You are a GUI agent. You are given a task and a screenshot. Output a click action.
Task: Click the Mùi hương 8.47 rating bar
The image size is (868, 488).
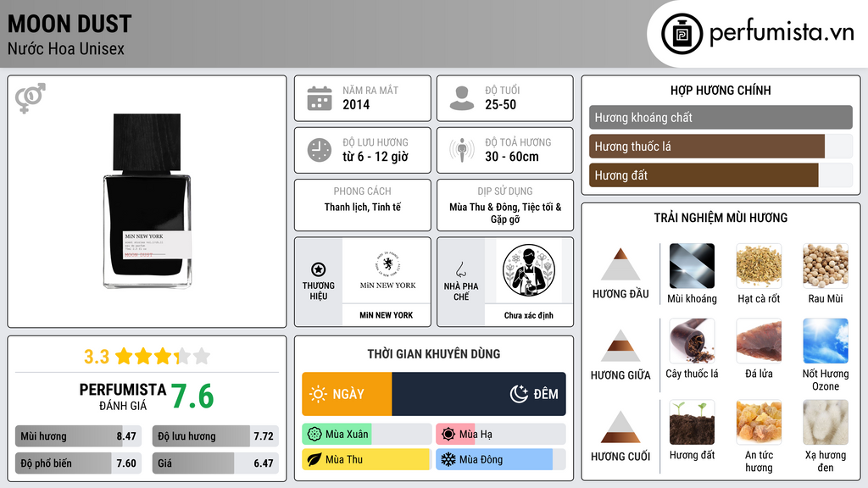pos(79,436)
